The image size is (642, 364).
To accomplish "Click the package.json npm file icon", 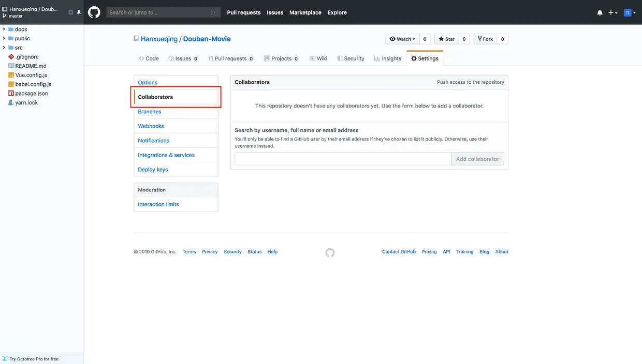I will coord(11,94).
